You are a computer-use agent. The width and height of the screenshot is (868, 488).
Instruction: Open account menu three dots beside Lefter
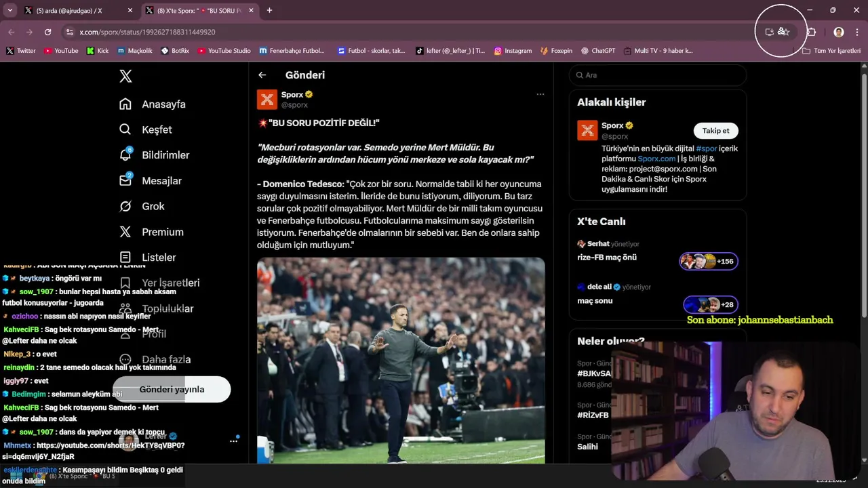tap(233, 441)
